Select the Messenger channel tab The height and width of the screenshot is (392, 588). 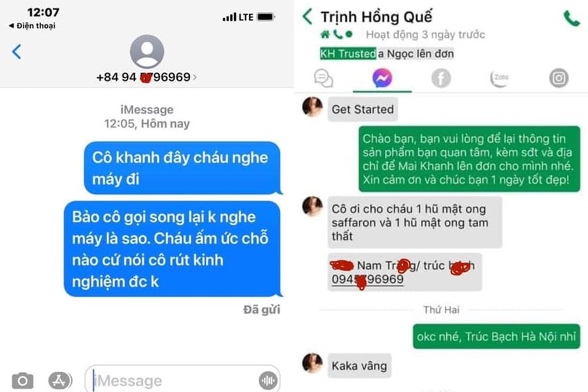click(382, 78)
